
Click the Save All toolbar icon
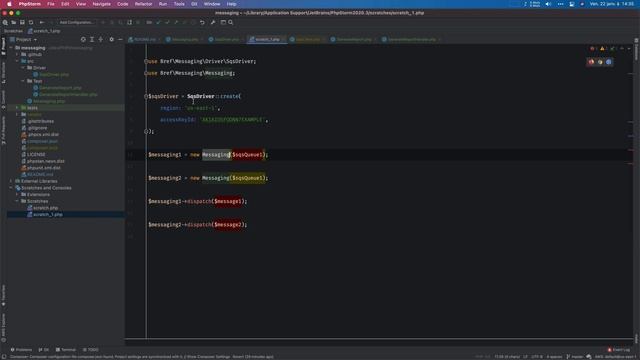(22, 22)
